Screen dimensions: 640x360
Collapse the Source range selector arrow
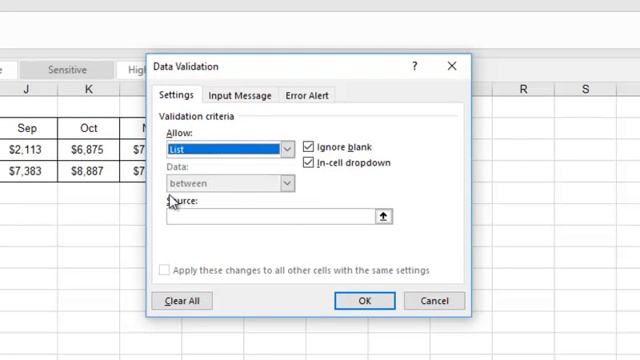click(x=383, y=216)
